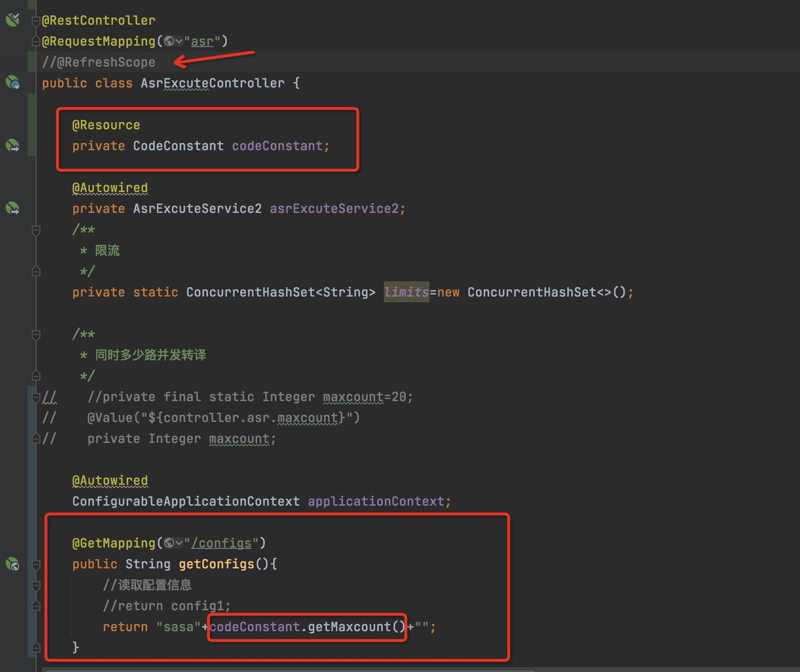Click codeConstant in the return statement
Screen dimensions: 800x672
[x=255, y=627]
